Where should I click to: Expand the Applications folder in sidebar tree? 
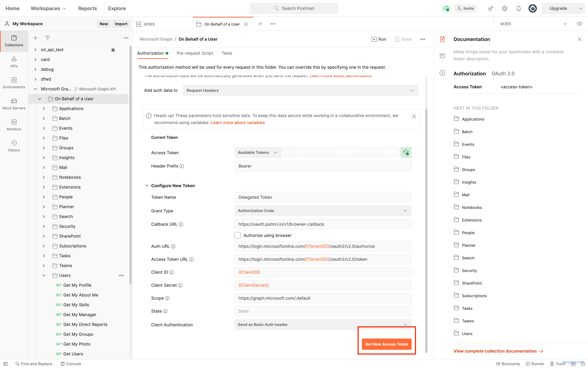pos(44,108)
